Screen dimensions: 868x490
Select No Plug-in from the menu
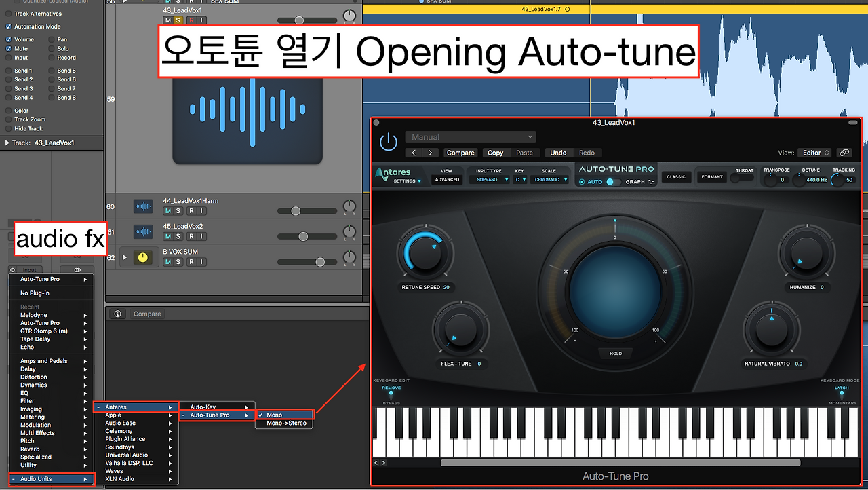[x=53, y=293]
